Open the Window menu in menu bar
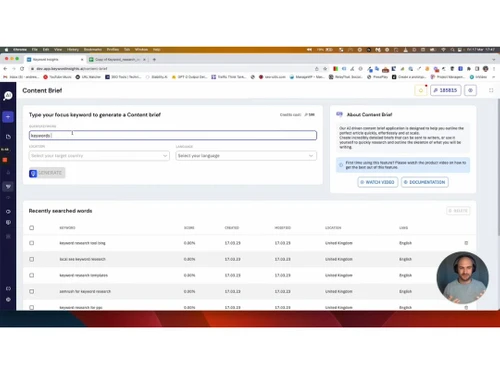This screenshot has height=375, width=500. tap(141, 50)
